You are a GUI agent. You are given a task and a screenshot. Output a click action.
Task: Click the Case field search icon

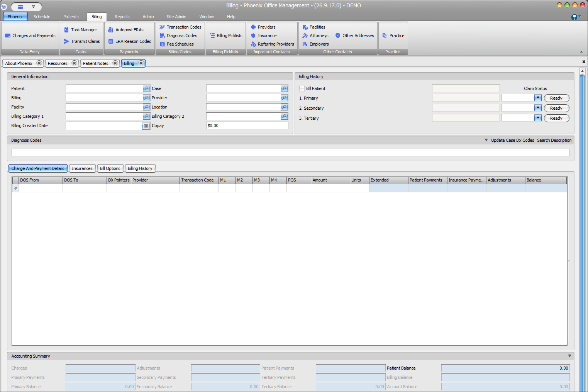pyautogui.click(x=285, y=88)
